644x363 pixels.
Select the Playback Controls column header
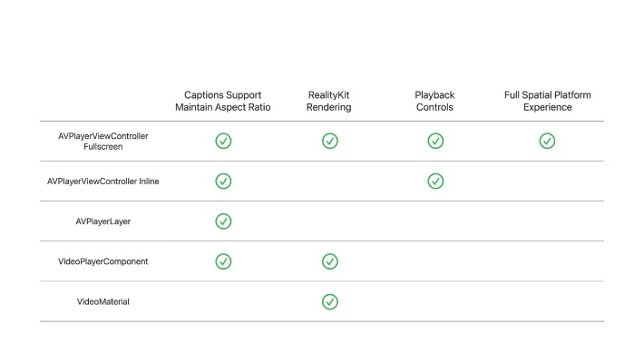pos(435,101)
